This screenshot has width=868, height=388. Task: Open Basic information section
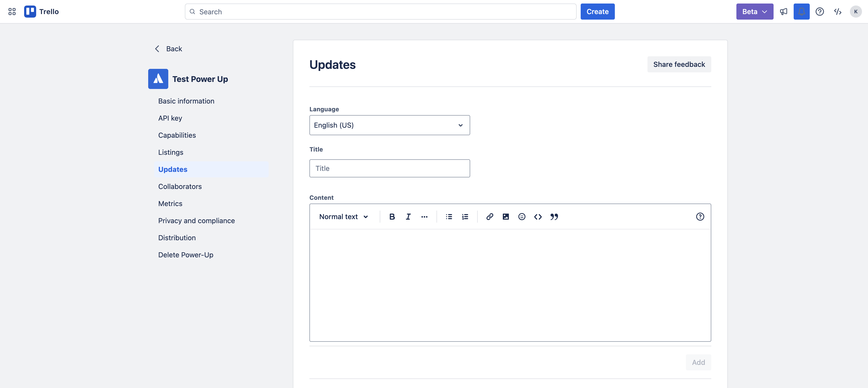tap(186, 101)
